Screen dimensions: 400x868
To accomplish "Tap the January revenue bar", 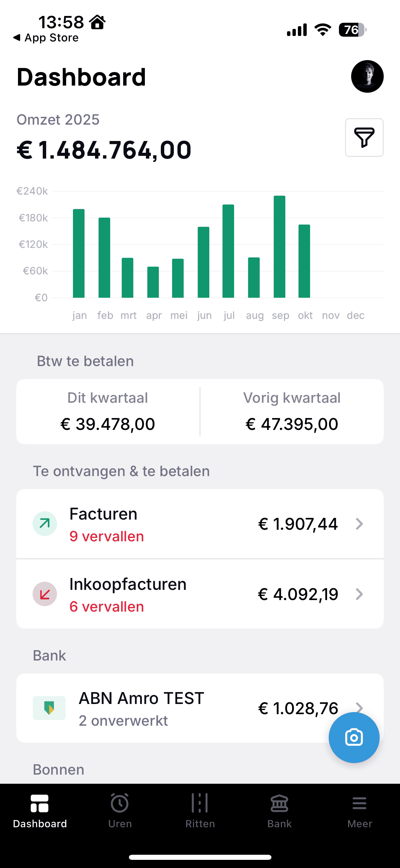I will click(79, 253).
